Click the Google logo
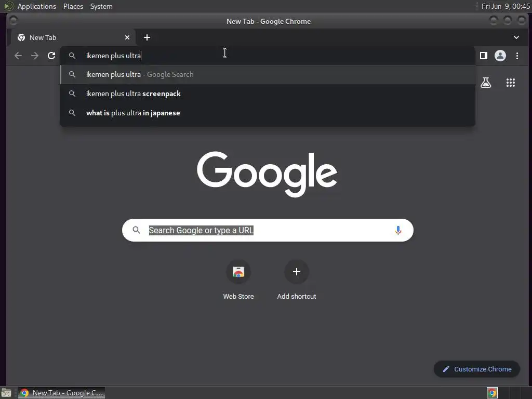The width and height of the screenshot is (532, 399). pyautogui.click(x=267, y=174)
